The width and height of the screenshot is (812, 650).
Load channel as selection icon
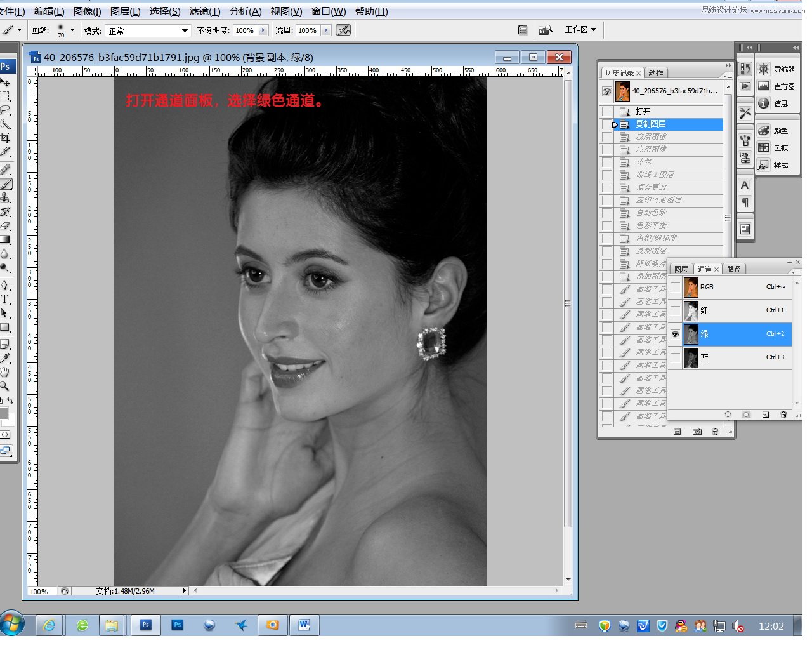[x=728, y=415]
